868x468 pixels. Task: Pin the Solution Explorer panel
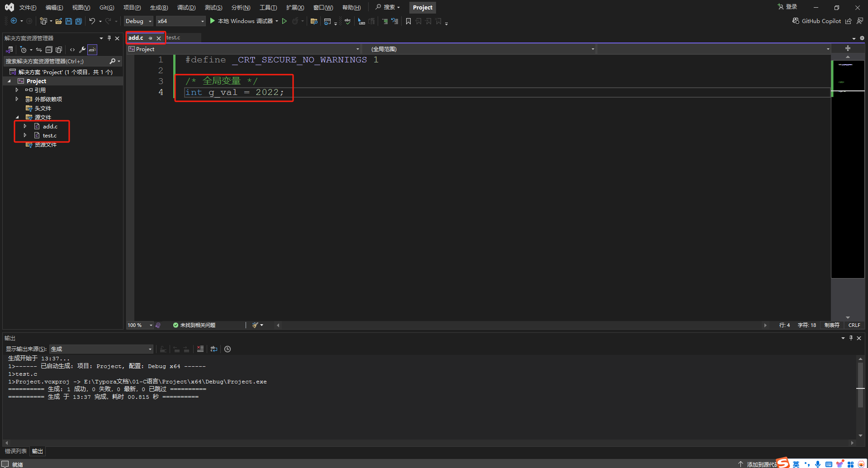tap(109, 38)
